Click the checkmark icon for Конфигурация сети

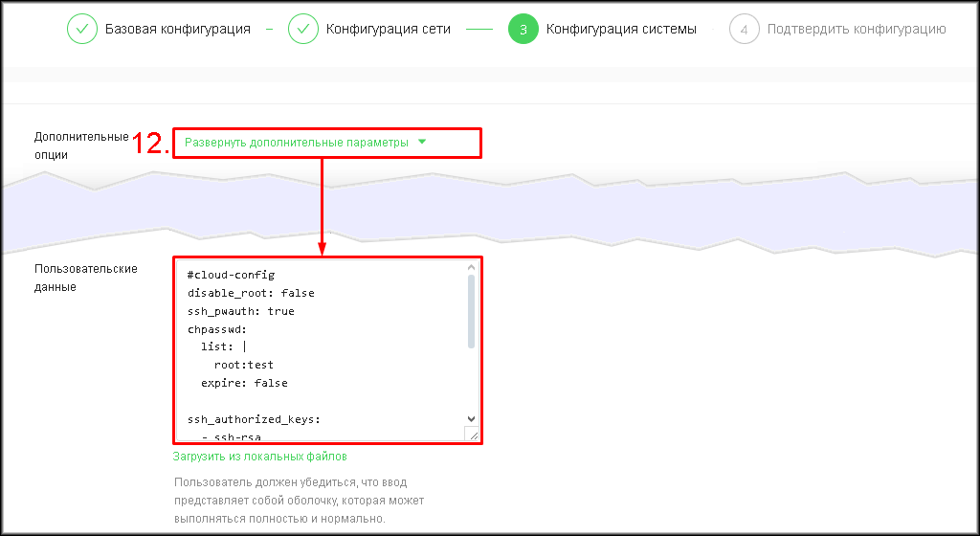pos(303,29)
